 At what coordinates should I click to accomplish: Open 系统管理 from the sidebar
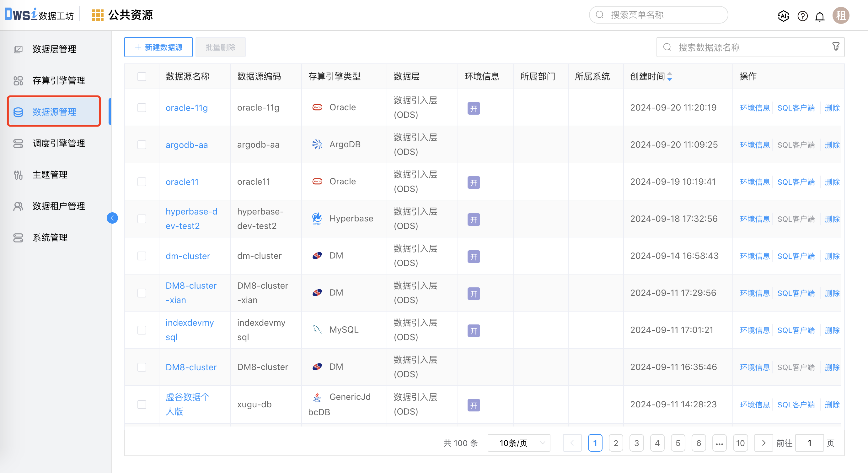tap(50, 237)
